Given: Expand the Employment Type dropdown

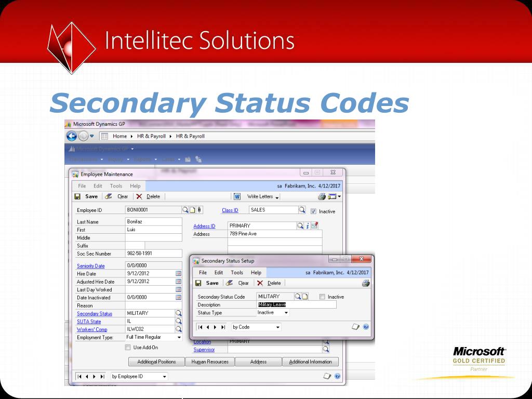Looking at the screenshot, I should click(179, 337).
